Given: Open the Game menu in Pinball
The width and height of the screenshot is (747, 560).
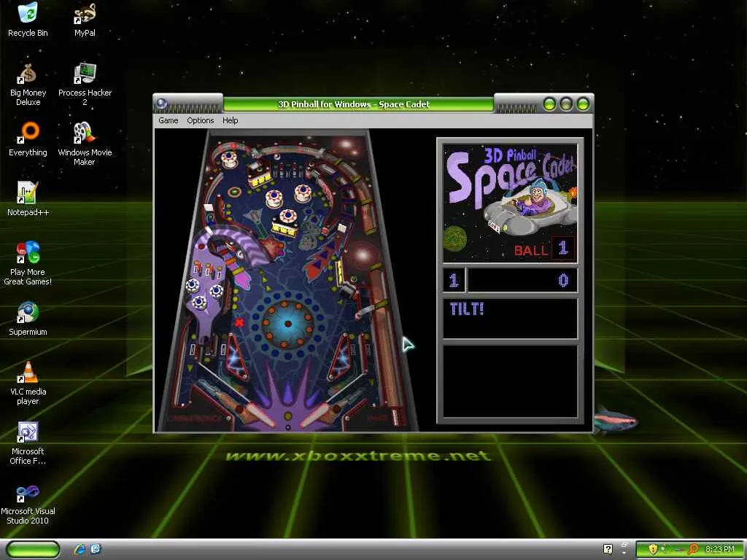Looking at the screenshot, I should [169, 120].
